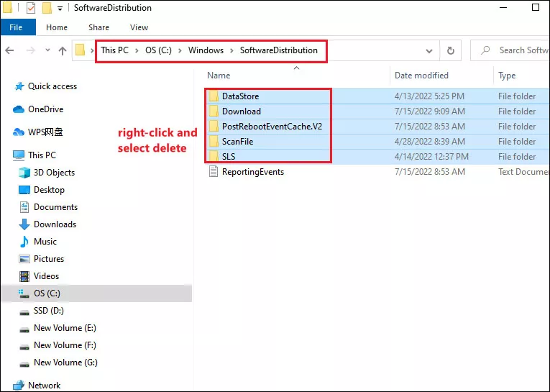Switch to the Share ribbon tab

(x=98, y=27)
